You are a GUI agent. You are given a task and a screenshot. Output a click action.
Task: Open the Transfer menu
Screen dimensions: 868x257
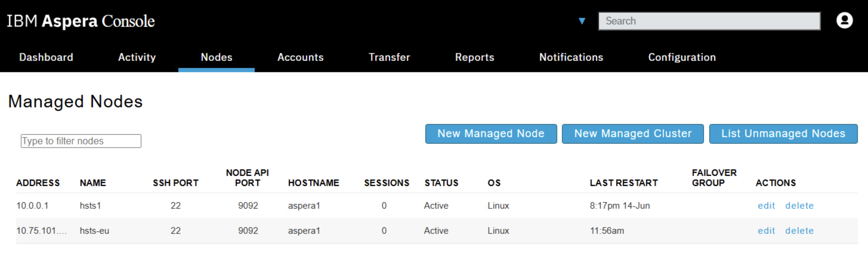(389, 57)
